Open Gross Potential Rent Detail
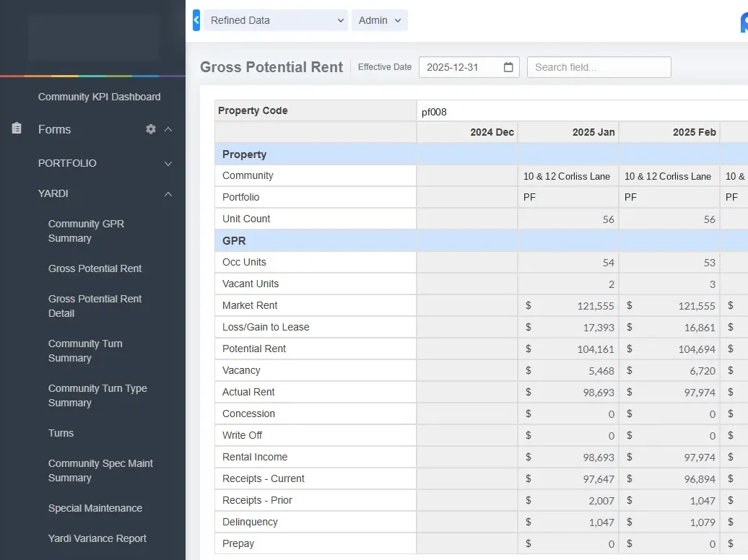The width and height of the screenshot is (748, 560). click(95, 306)
